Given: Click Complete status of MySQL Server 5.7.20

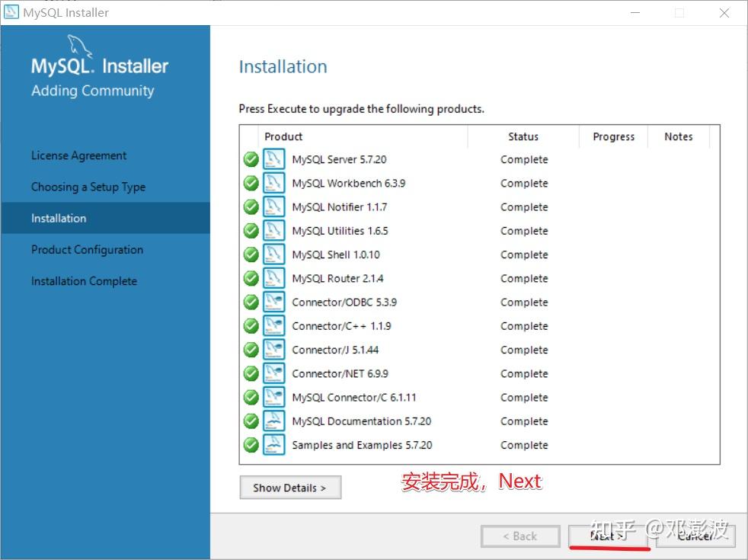Looking at the screenshot, I should [x=524, y=160].
